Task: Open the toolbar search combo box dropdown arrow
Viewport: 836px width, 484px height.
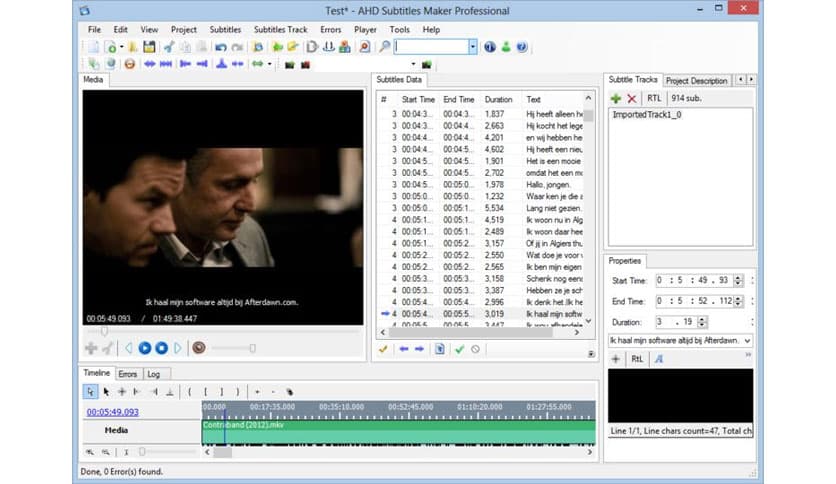Action: tap(472, 47)
